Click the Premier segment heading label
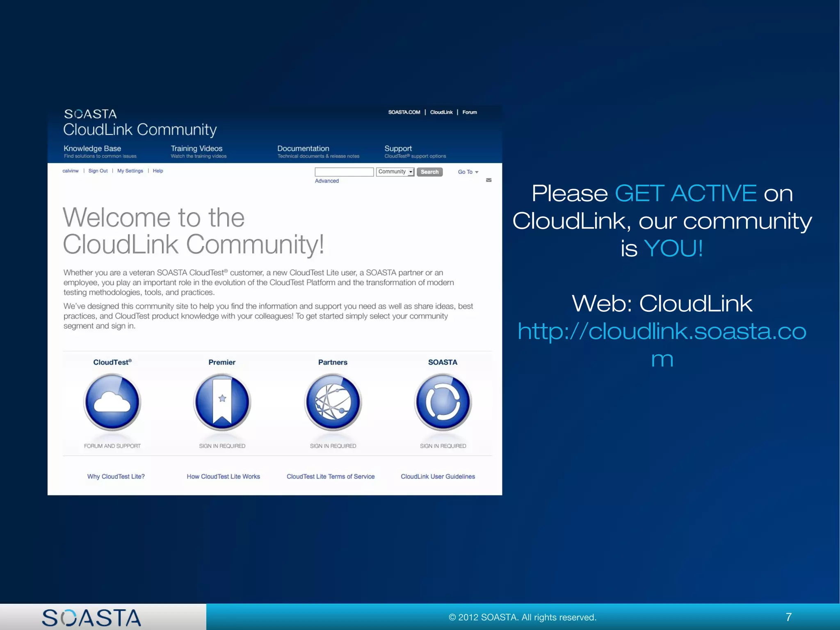Screen dimensions: 840x630 [222, 362]
